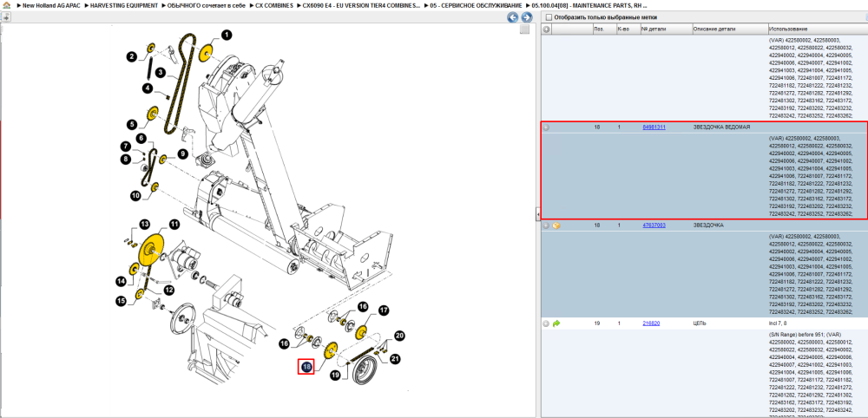Click the small square button below the forward arrow
Screen dimensions: 868x418
click(524, 29)
